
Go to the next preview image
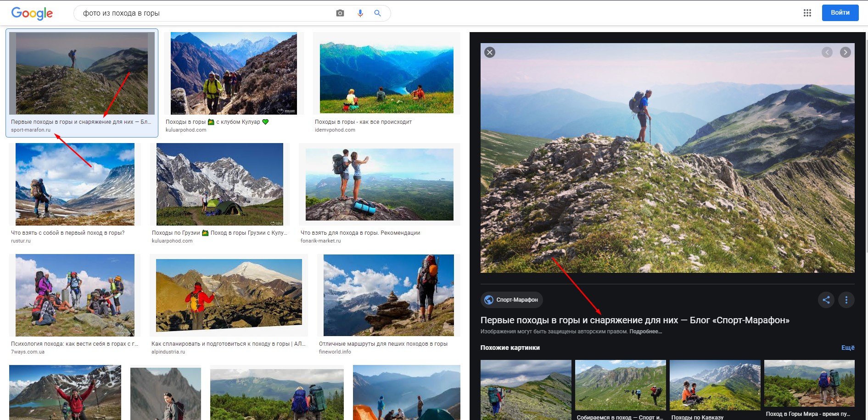845,52
